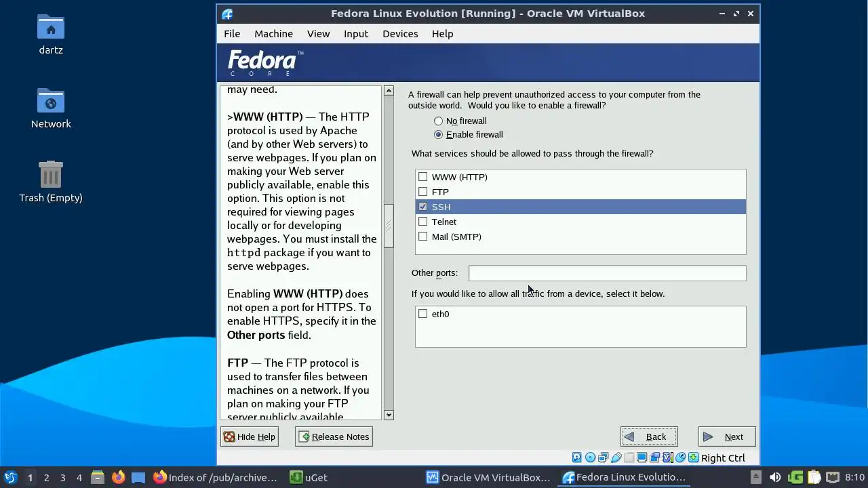
Task: Switch to workspace 4
Action: pos(79,477)
